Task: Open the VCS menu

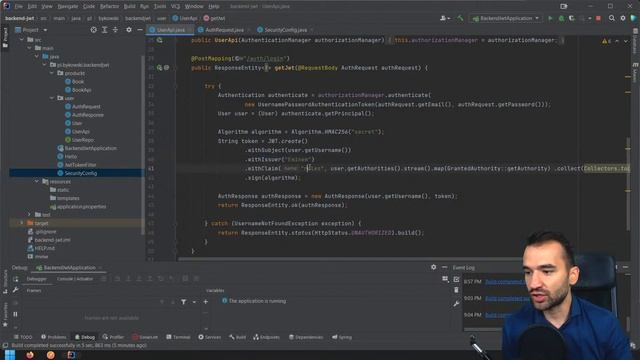Action: coord(176,7)
